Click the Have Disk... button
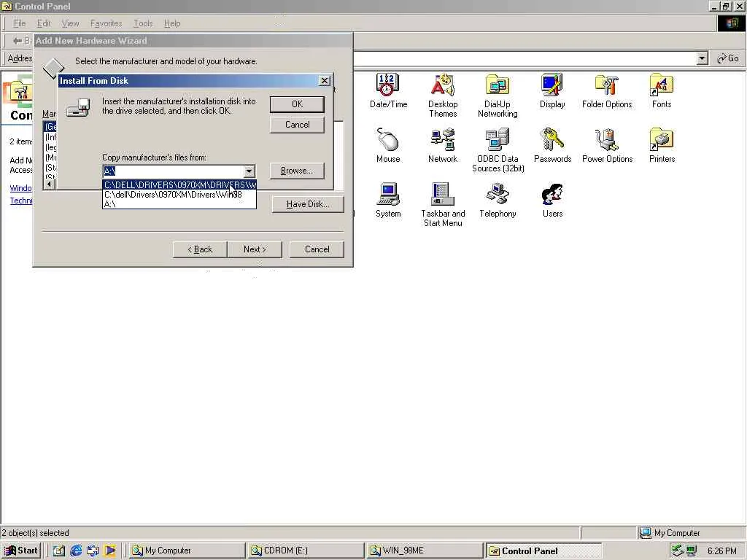The width and height of the screenshot is (747, 560). pos(307,204)
